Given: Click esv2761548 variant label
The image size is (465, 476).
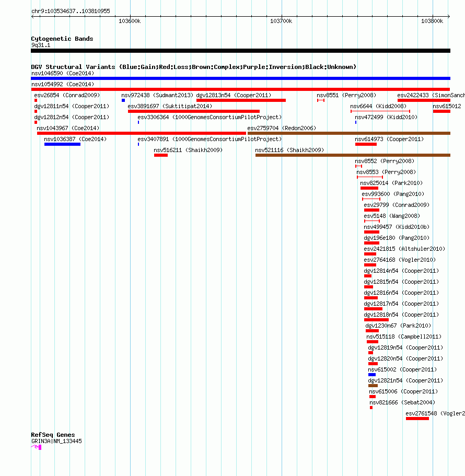Looking at the screenshot, I should [x=435, y=413].
